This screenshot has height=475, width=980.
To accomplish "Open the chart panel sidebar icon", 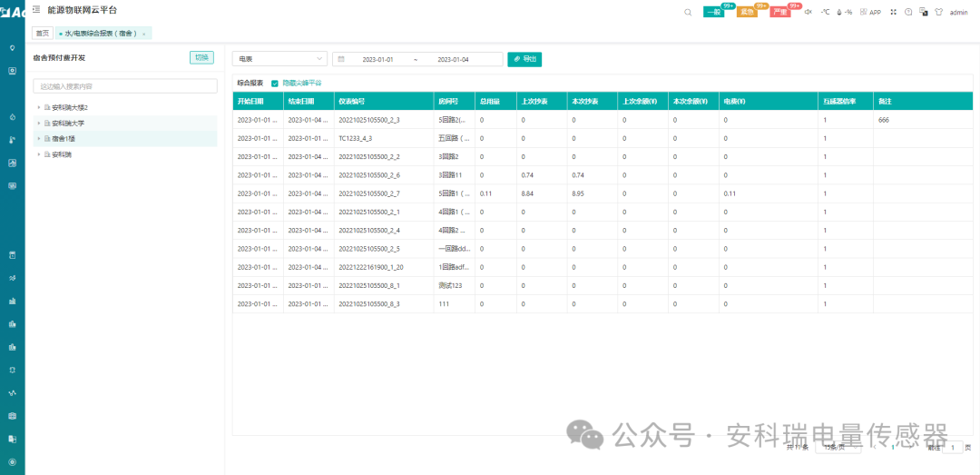I will pyautogui.click(x=12, y=163).
